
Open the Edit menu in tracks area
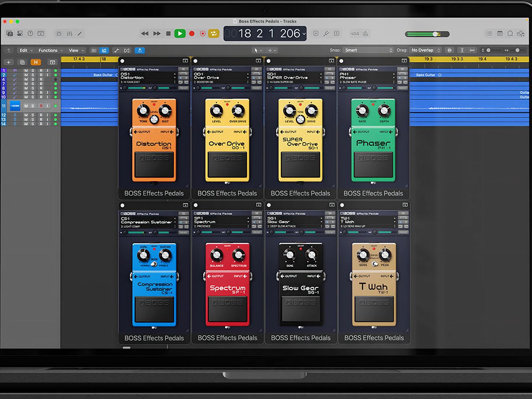[26, 50]
